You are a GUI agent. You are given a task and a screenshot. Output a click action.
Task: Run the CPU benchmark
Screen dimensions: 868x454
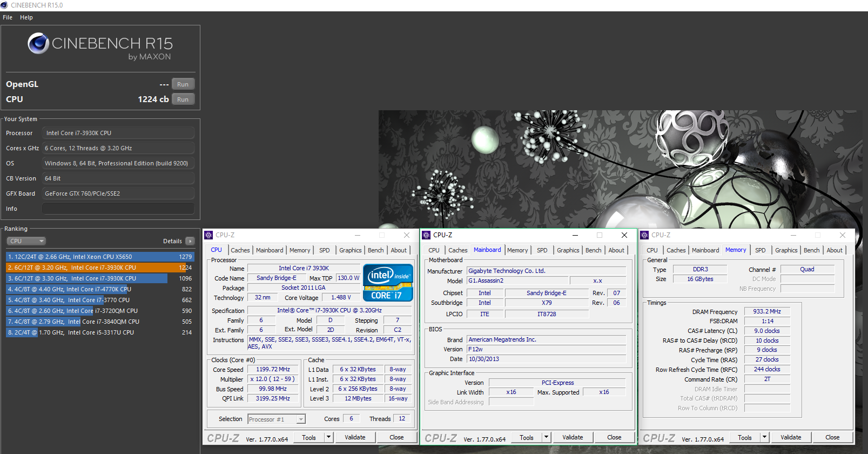coord(183,99)
